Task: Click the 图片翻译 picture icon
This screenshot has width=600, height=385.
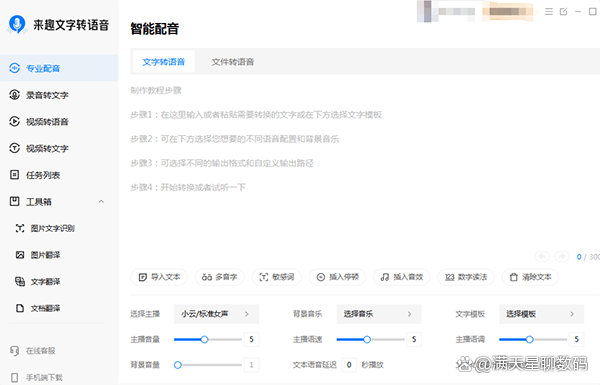Action: 20,255
